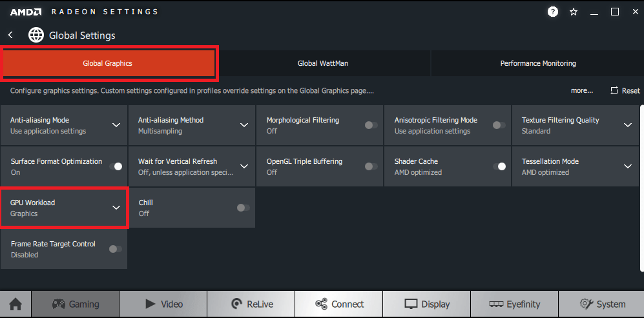Viewport: 644px width, 318px height.
Task: Switch to the Global Graphics tab
Action: 108,64
